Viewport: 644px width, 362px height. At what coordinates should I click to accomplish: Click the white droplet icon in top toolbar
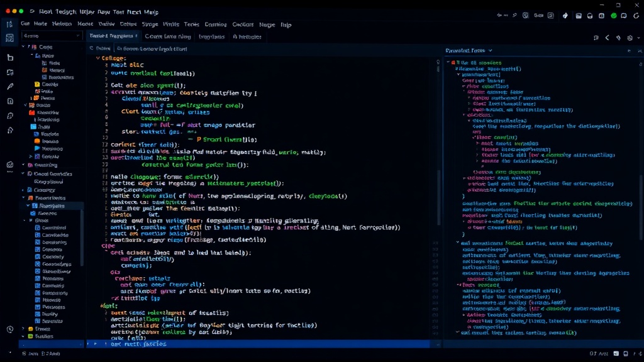(565, 16)
